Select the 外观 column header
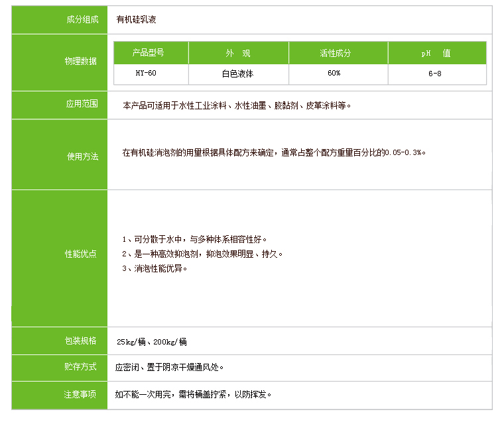 237,53
